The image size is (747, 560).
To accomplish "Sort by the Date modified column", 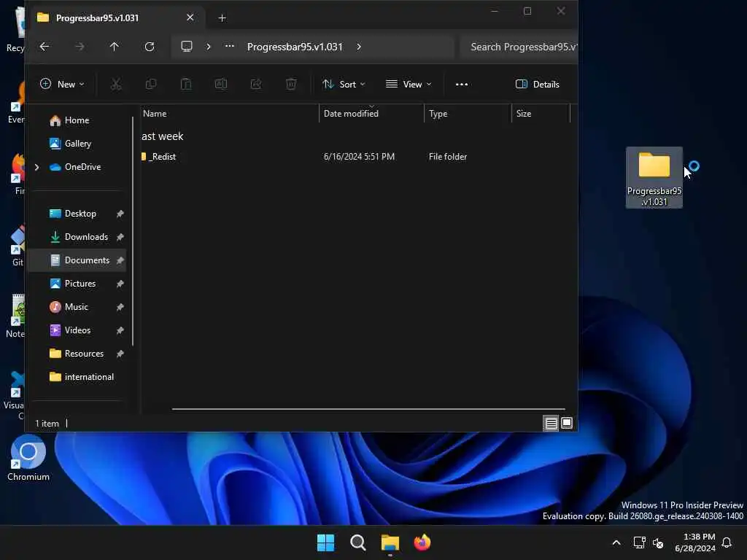I will point(371,114).
